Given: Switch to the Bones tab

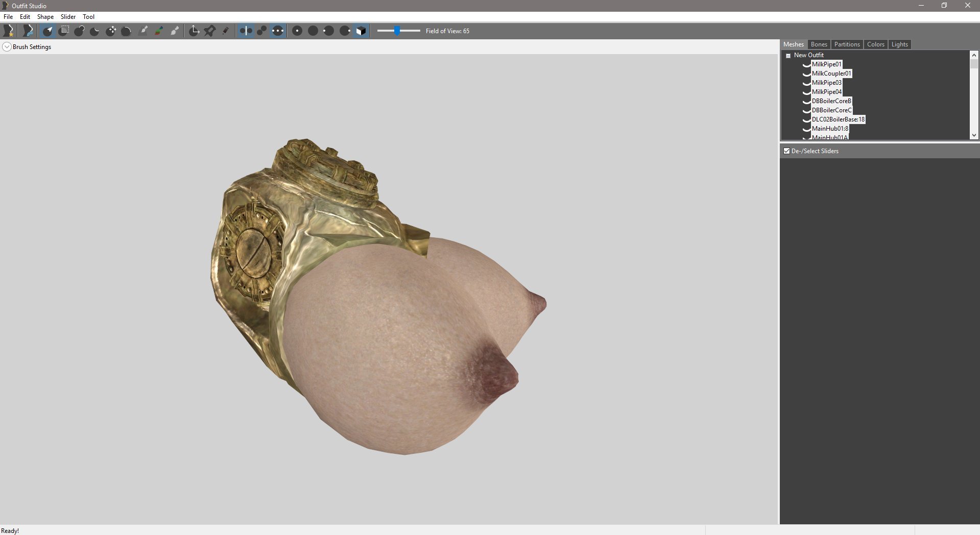Looking at the screenshot, I should pos(819,44).
